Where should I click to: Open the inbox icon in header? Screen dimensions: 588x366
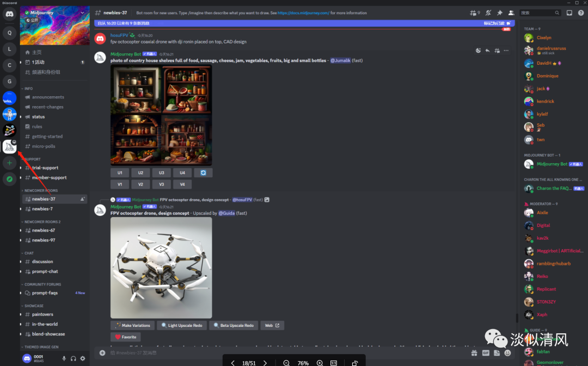tap(569, 13)
